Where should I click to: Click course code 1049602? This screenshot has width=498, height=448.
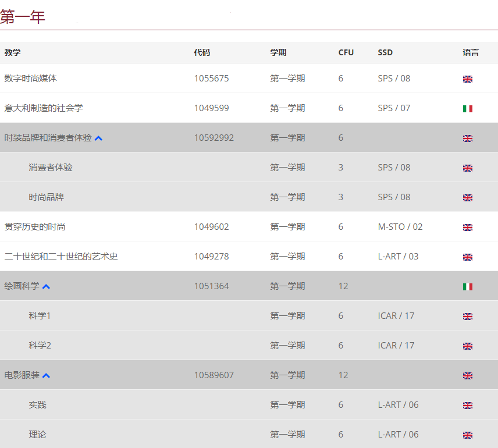[x=212, y=227]
